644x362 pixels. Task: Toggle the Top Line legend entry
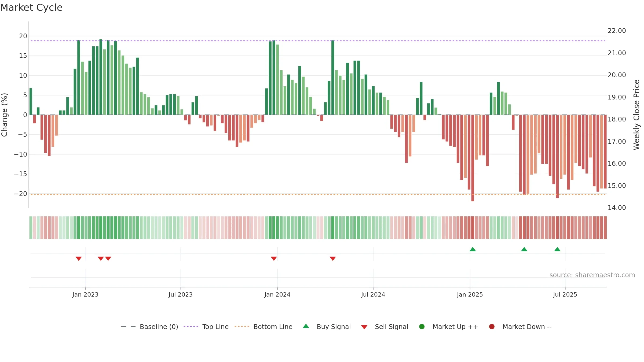click(206, 327)
